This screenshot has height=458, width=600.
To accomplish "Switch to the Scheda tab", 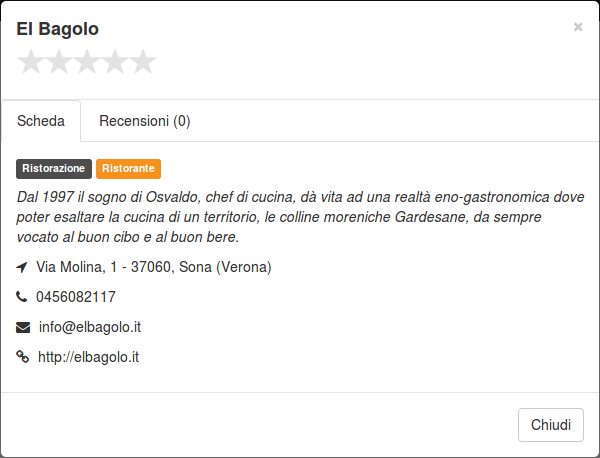I will [x=41, y=121].
